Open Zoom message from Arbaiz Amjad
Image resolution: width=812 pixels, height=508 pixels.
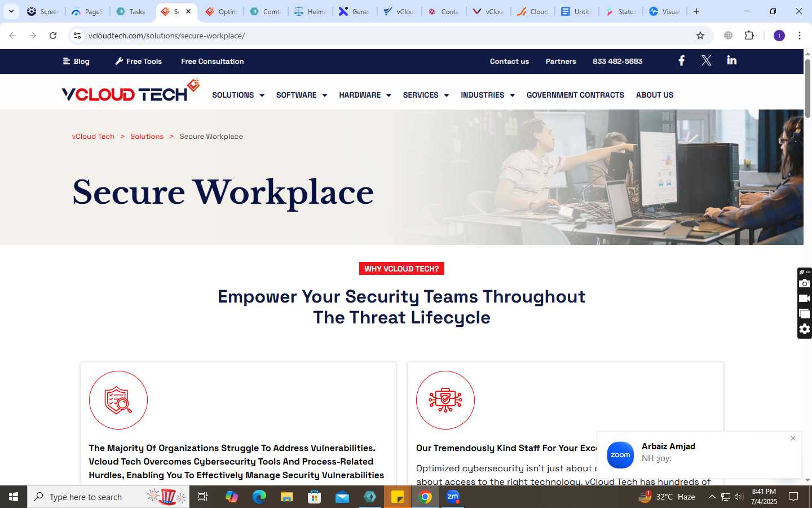[x=699, y=455]
